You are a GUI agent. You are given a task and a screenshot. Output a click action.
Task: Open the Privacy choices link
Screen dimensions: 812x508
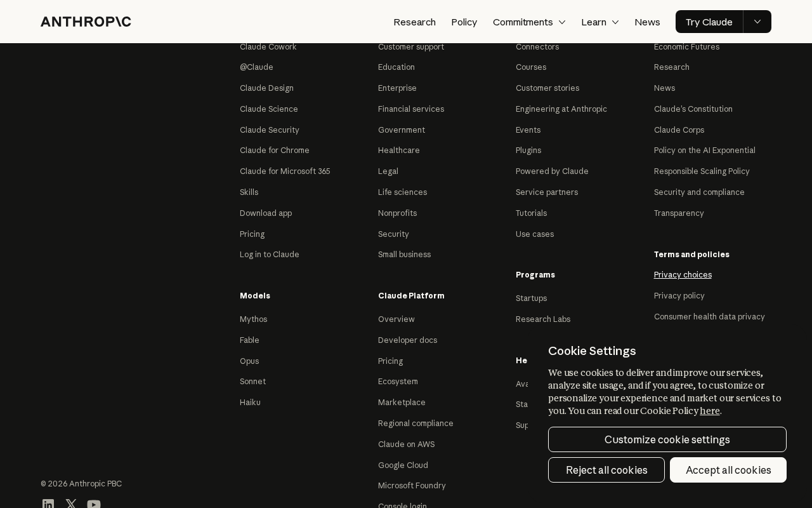(683, 274)
